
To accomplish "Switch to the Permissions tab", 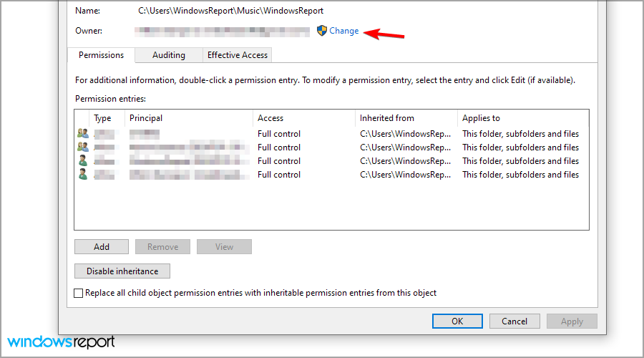I will (101, 55).
